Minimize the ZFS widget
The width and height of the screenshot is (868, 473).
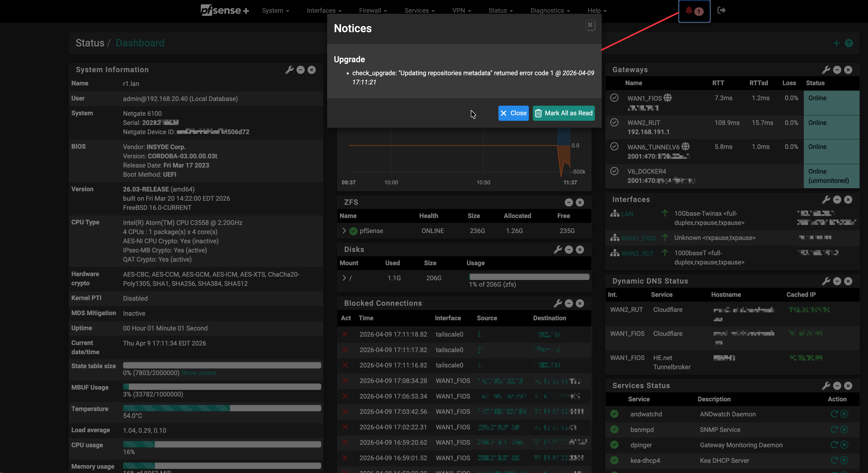[x=569, y=202]
